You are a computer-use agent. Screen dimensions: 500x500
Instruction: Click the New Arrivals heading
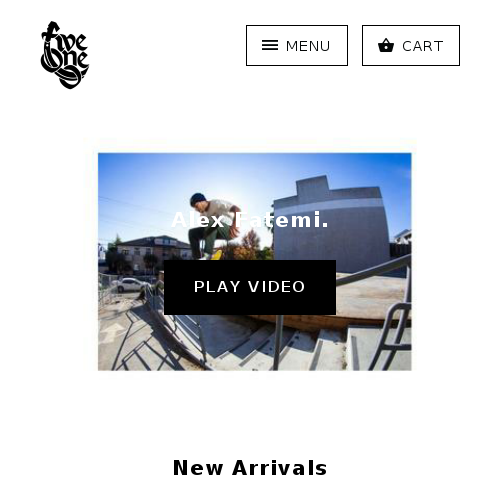coord(250,468)
